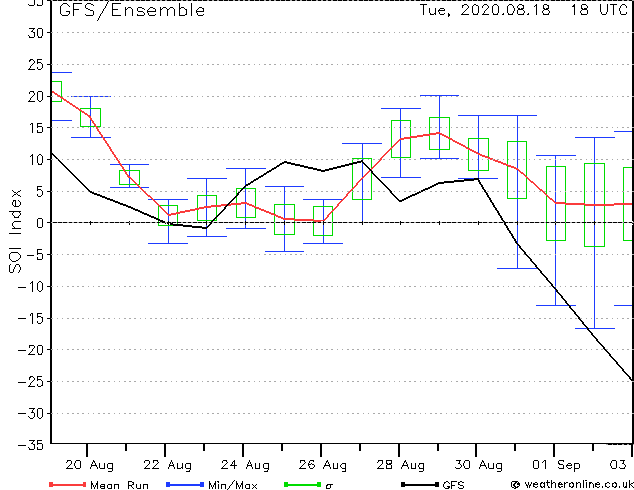Screen dimensions: 634x490
Task: Click the 'Min/Max' legend label
Action: coord(232,485)
